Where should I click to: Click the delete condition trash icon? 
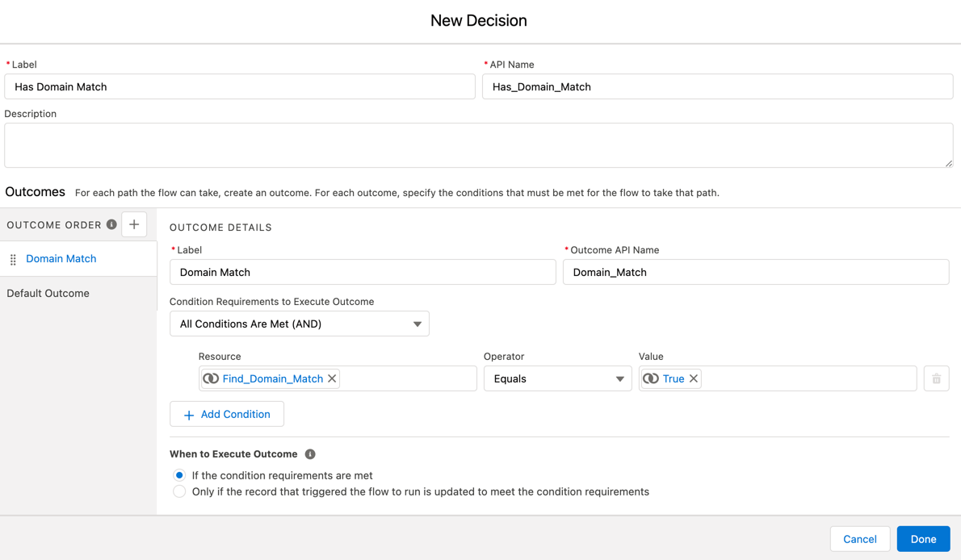936,378
